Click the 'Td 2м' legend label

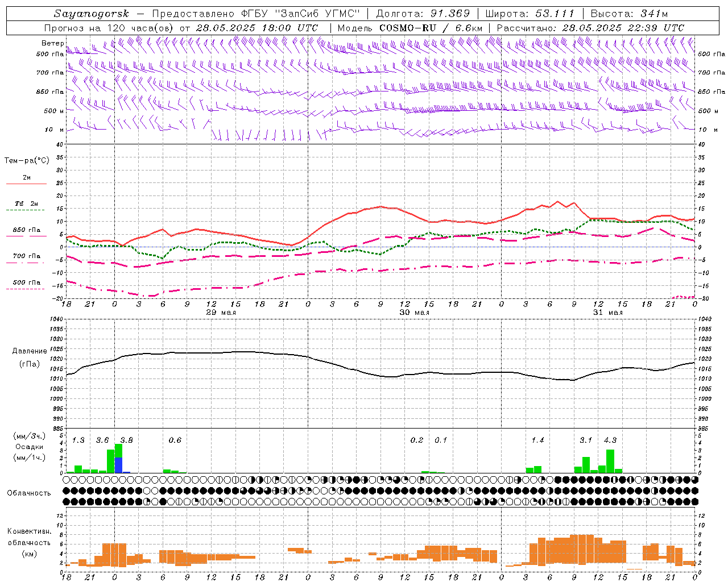point(27,203)
